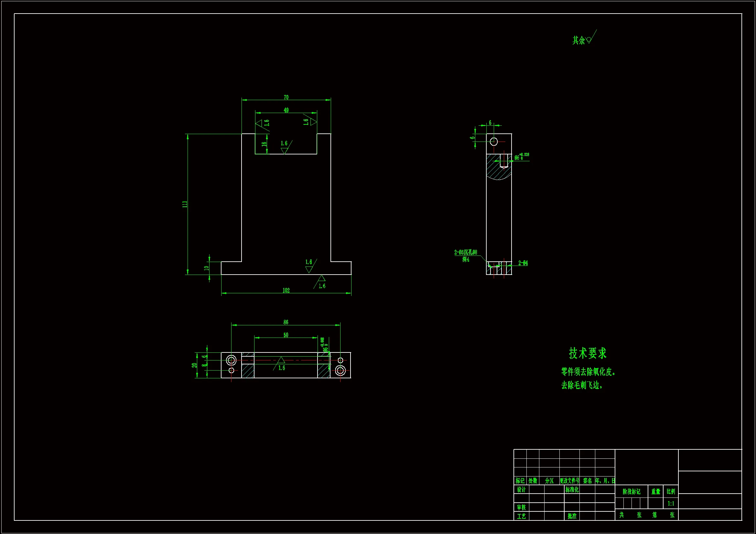
Task: Select the 零件须去除氧化皮 note line
Action: [x=588, y=372]
